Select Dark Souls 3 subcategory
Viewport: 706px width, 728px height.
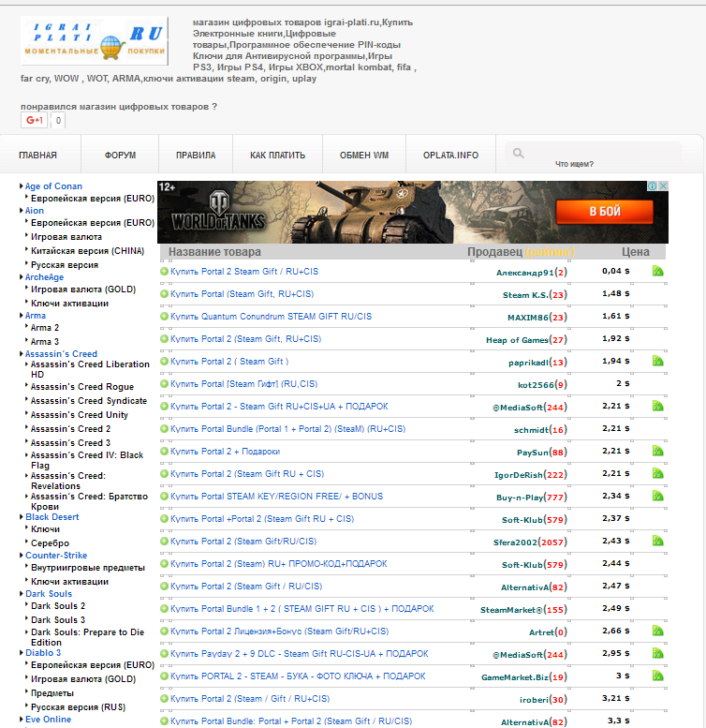click(x=58, y=620)
